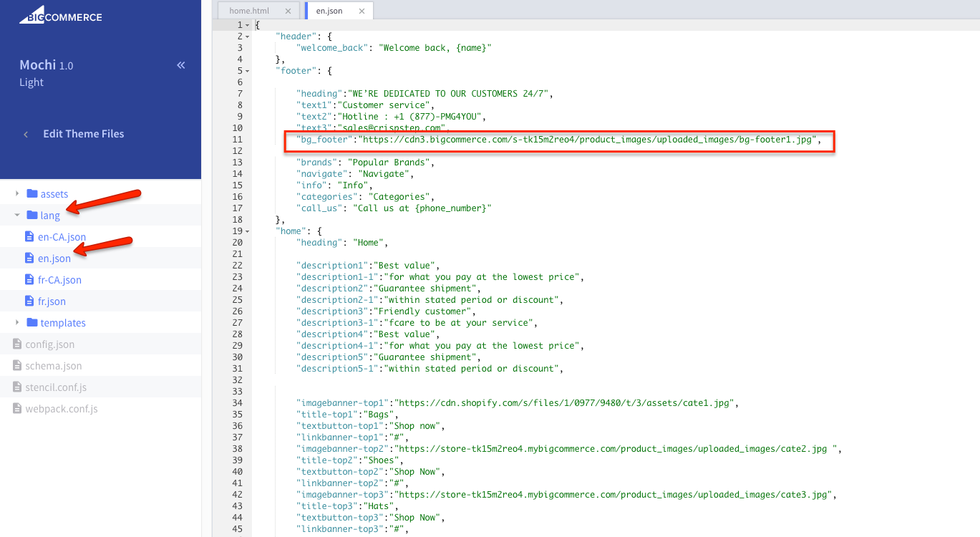Click the imagebanner-top3 cate3.jpg URL

point(613,495)
